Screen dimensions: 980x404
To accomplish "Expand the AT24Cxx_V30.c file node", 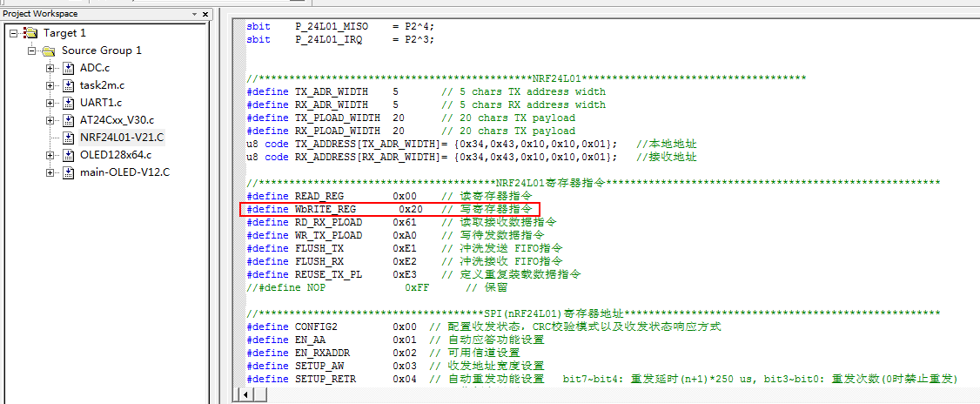I will click(x=50, y=120).
